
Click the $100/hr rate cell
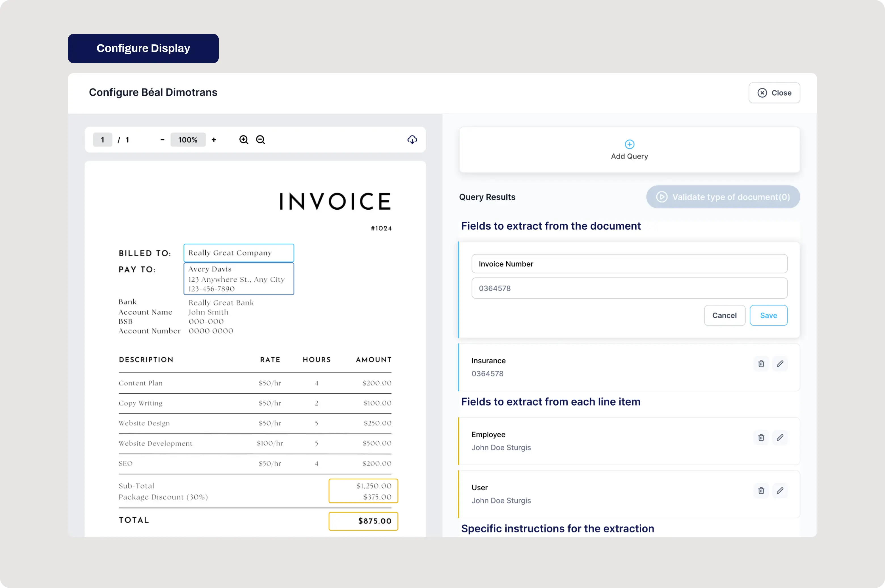270,443
